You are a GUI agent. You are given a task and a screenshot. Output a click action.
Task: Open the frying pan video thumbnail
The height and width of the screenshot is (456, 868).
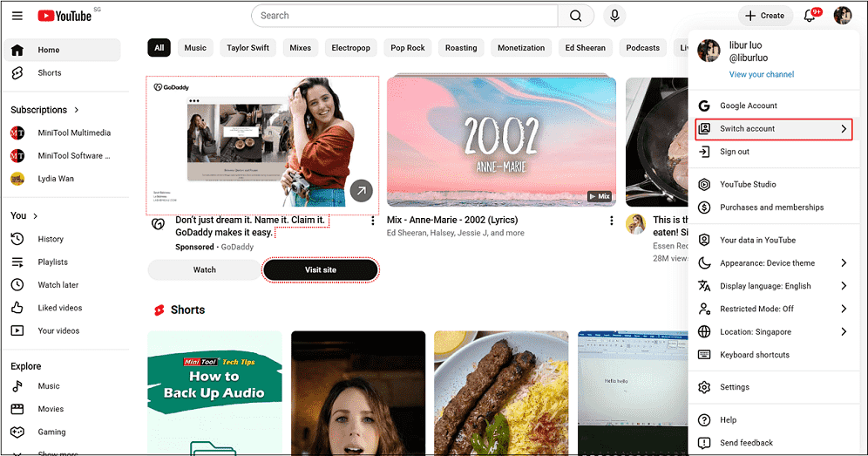click(x=657, y=142)
